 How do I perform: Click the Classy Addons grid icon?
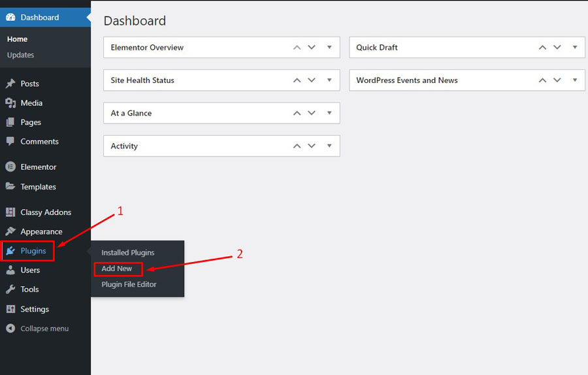[x=10, y=212]
